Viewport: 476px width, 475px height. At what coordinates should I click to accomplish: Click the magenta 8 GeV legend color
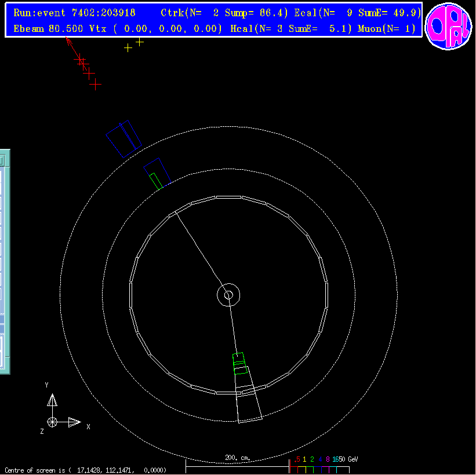coord(328,459)
